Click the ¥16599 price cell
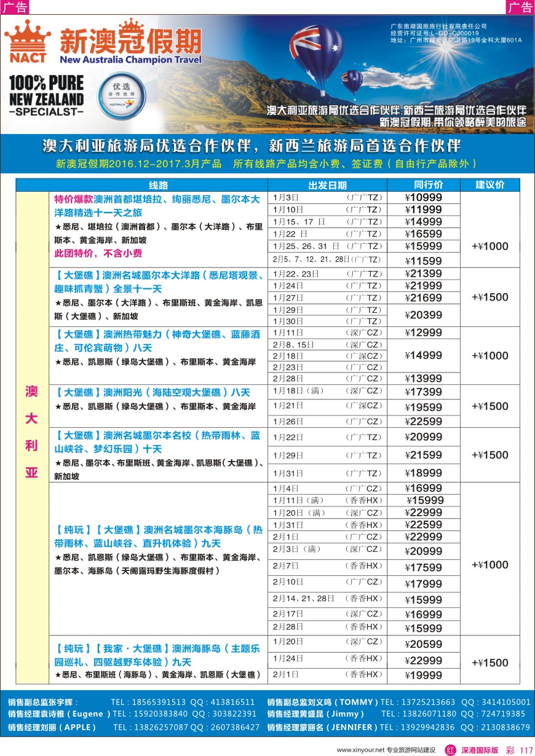535x756 pixels. click(424, 234)
